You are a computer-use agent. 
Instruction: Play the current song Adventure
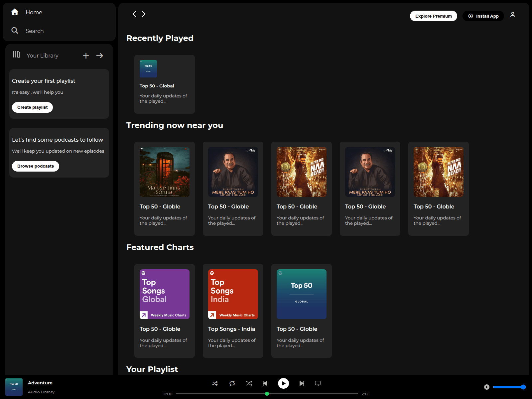click(x=283, y=383)
